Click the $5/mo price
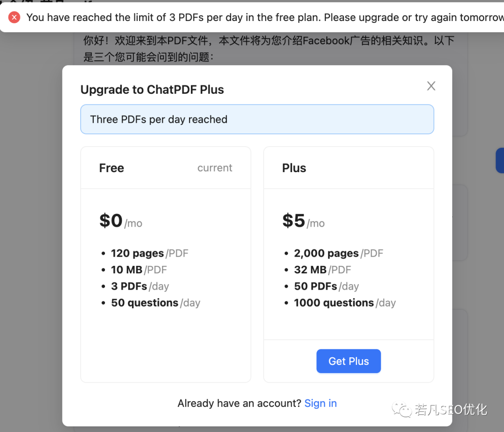The height and width of the screenshot is (432, 504). click(x=303, y=221)
